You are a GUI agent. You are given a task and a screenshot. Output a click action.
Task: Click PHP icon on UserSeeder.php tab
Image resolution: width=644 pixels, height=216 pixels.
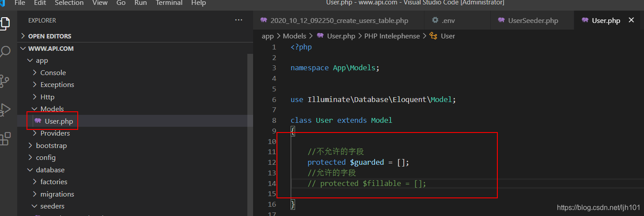tap(501, 20)
